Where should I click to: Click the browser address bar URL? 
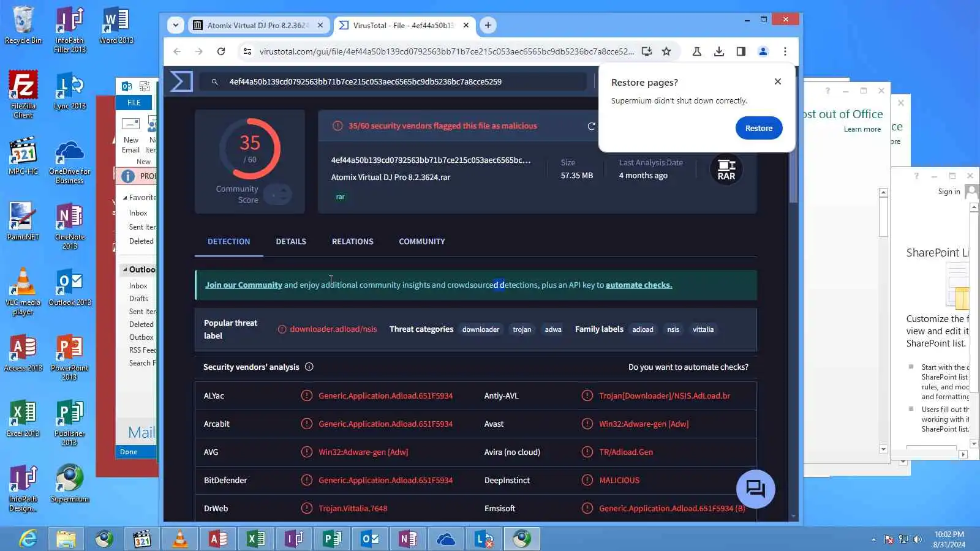coord(447,51)
